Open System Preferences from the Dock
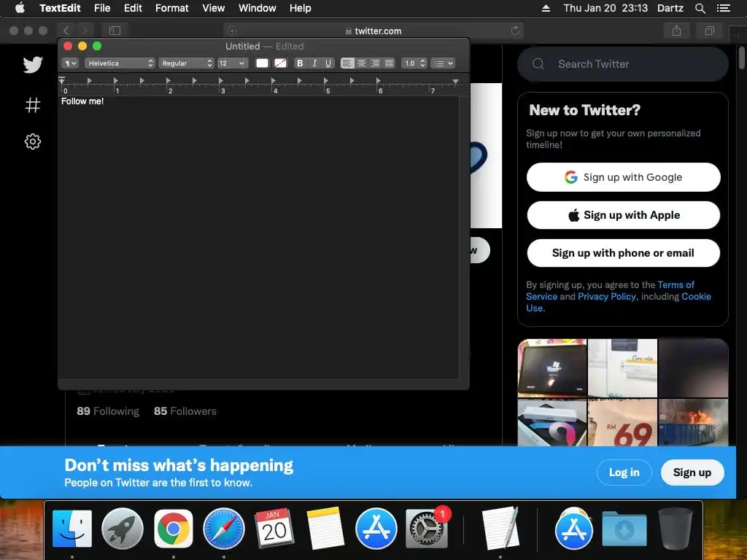This screenshot has height=560, width=747. click(x=426, y=529)
